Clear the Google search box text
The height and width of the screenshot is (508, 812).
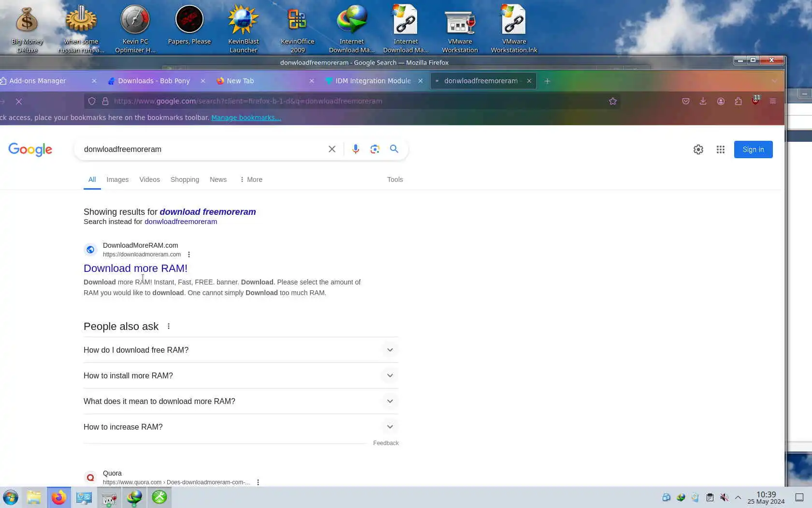tap(332, 149)
